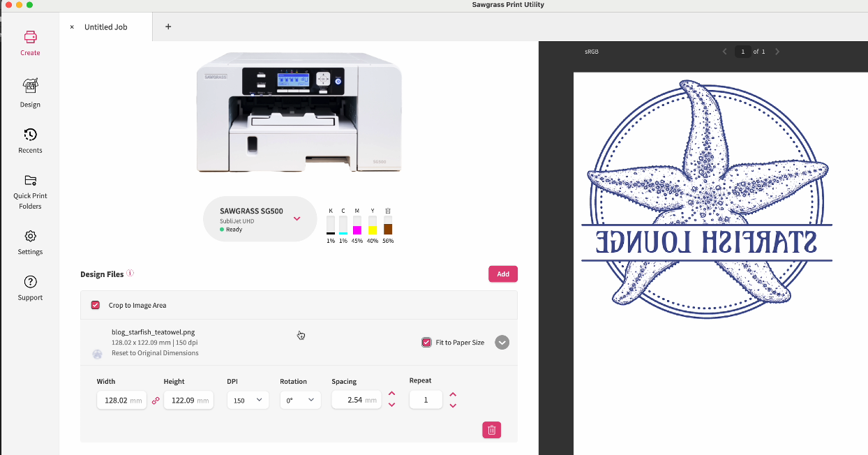Image resolution: width=868 pixels, height=455 pixels.
Task: Click the cyan C ink level bar
Action: (343, 225)
